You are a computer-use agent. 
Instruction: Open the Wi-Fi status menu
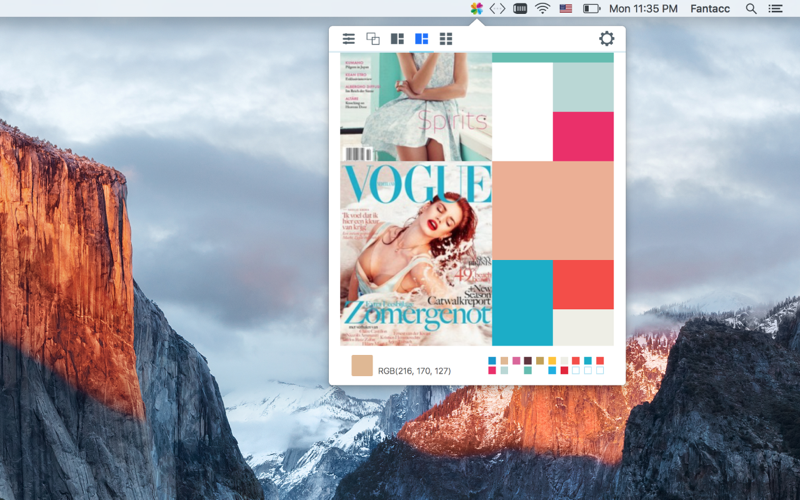pyautogui.click(x=542, y=8)
